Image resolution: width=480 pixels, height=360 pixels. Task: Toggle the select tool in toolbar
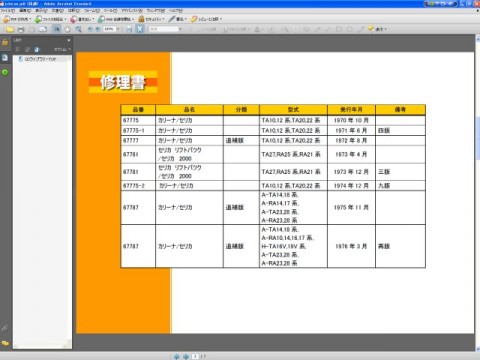(57, 29)
